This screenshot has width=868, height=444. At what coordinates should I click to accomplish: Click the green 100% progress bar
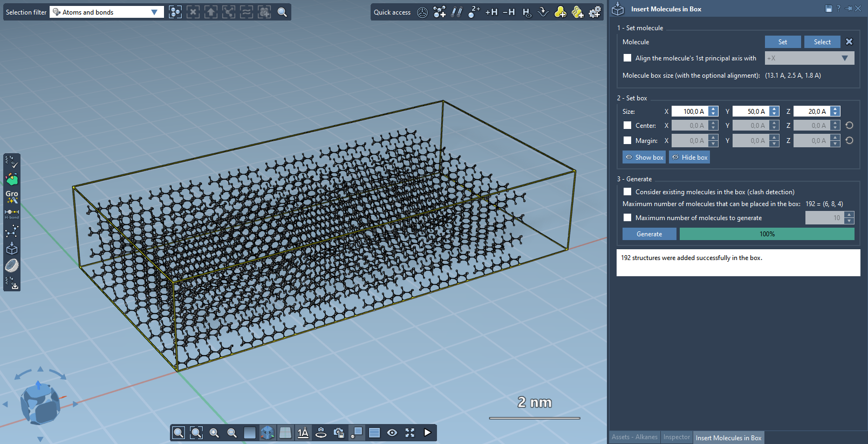click(x=767, y=234)
